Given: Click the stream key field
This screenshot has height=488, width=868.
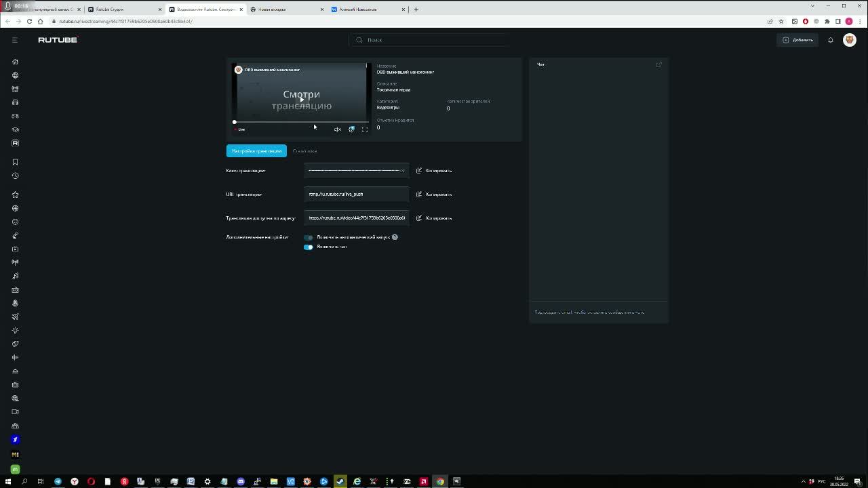Looking at the screenshot, I should [356, 171].
